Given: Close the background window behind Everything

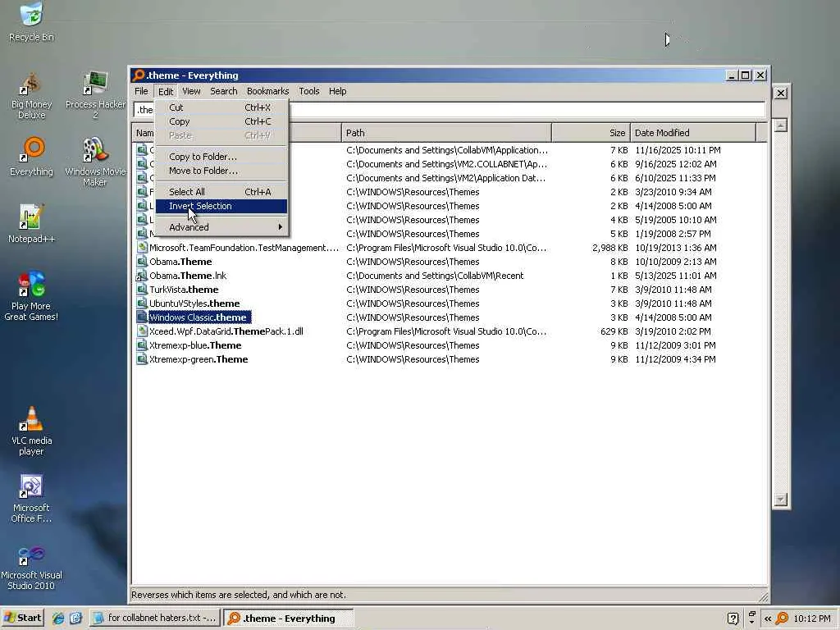Looking at the screenshot, I should tap(781, 94).
